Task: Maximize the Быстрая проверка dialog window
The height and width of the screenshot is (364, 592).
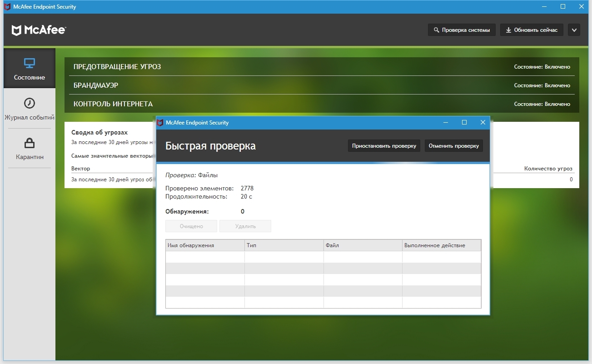Action: pos(464,122)
